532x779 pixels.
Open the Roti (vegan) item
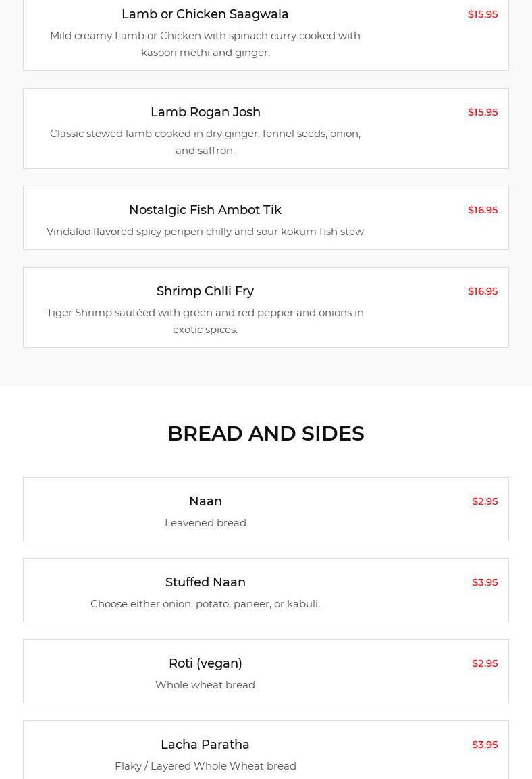click(x=205, y=663)
